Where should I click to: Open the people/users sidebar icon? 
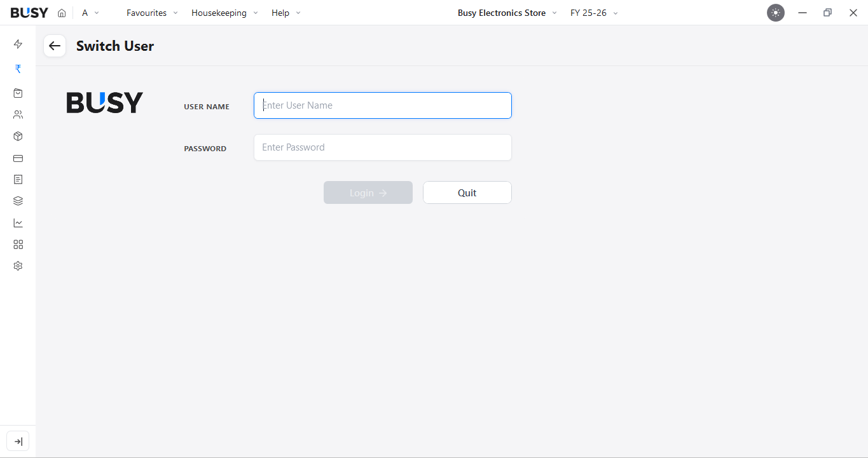pyautogui.click(x=18, y=115)
